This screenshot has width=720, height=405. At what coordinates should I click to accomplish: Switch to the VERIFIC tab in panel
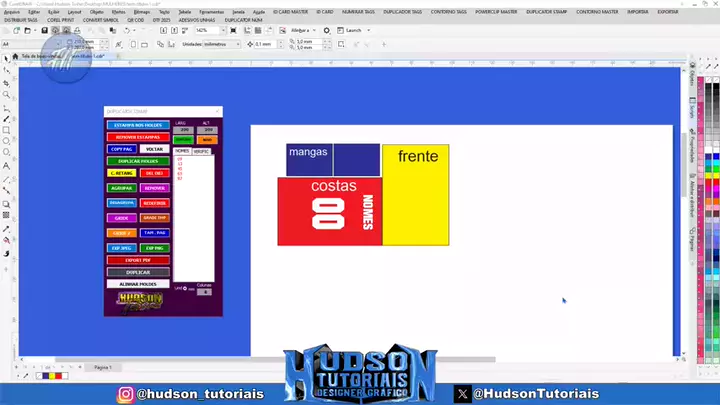[x=201, y=151]
